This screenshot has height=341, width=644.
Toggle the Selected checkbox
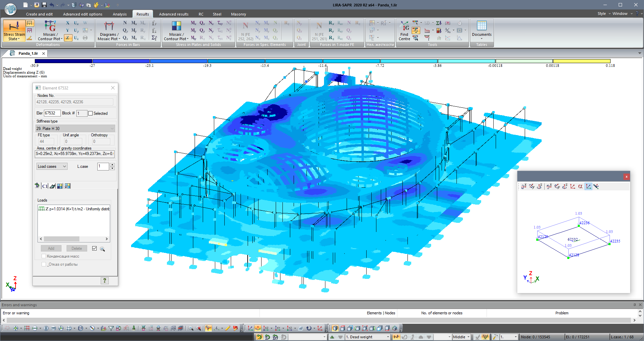point(90,113)
